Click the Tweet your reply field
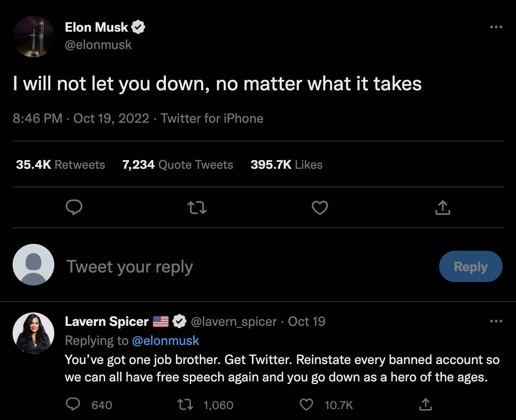The height and width of the screenshot is (420, 516). point(130,266)
